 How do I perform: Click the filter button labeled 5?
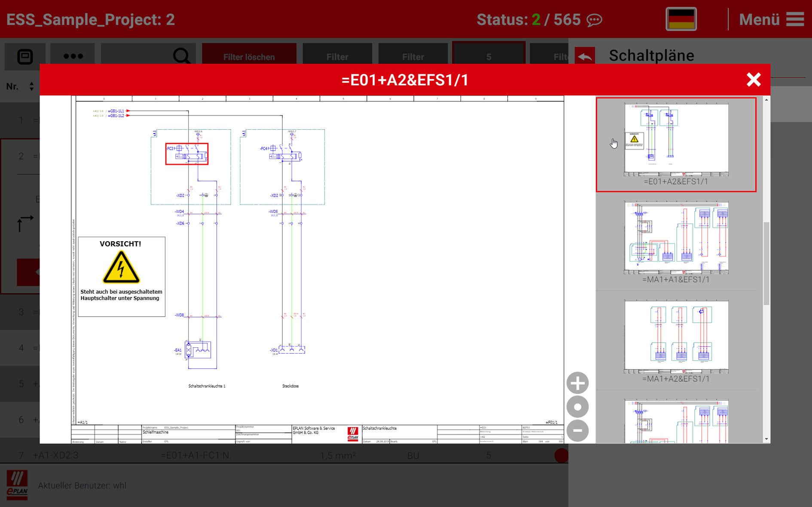(x=488, y=56)
